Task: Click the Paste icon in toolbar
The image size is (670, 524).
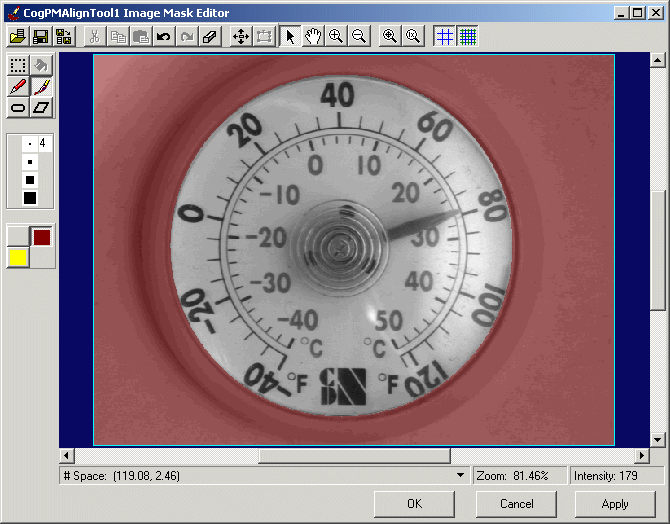Action: point(141,36)
